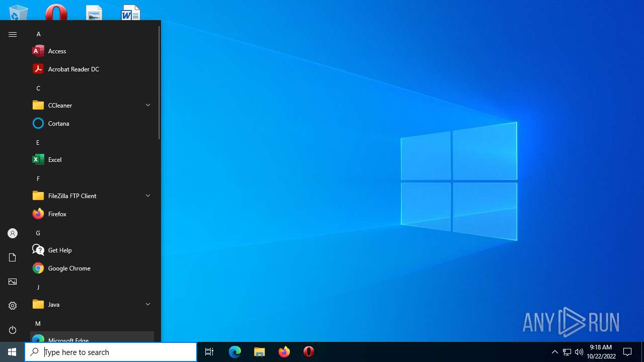
Task: Open Firefox from the app list
Action: coord(92,214)
